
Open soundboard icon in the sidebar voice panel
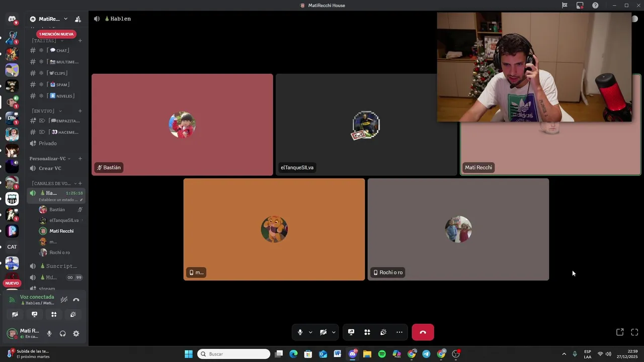point(73,314)
